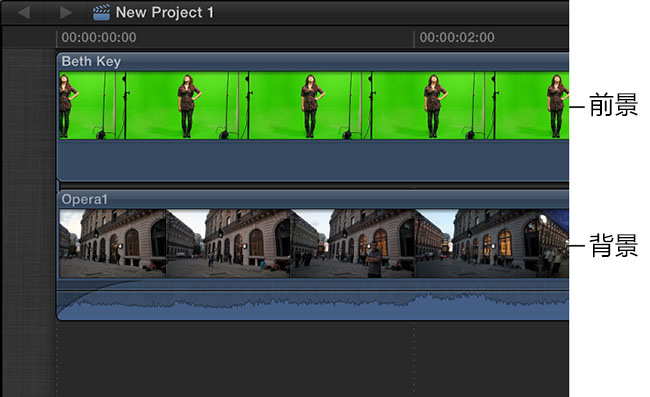
Task: Click the 00:00:00:00 timecode on ruler
Action: click(x=99, y=38)
